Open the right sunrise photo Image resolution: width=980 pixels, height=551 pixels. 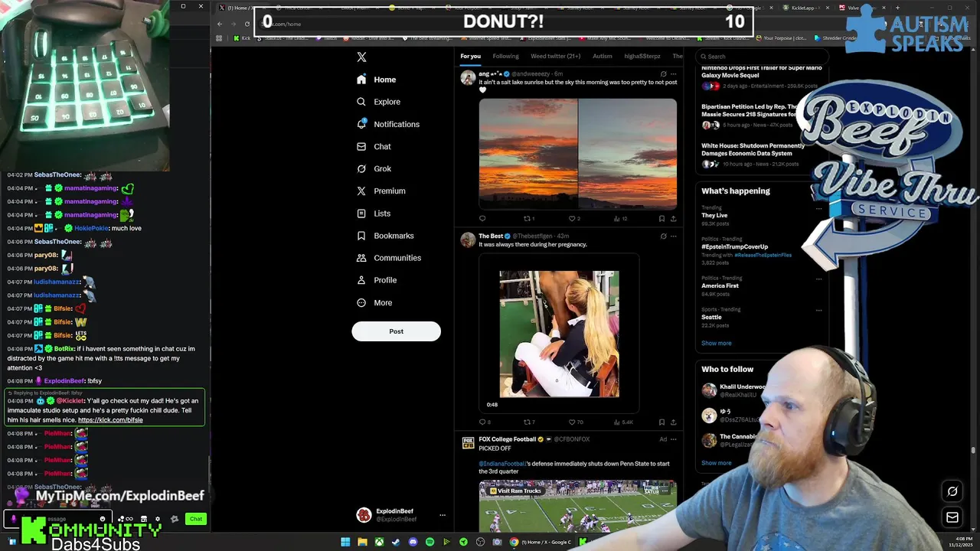point(628,153)
